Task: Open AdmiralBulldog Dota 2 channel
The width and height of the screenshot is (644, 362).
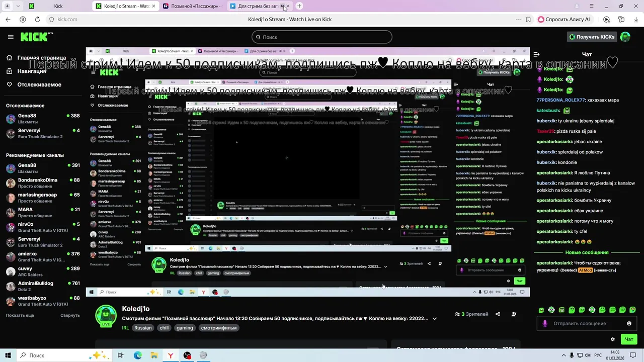Action: 43,287
